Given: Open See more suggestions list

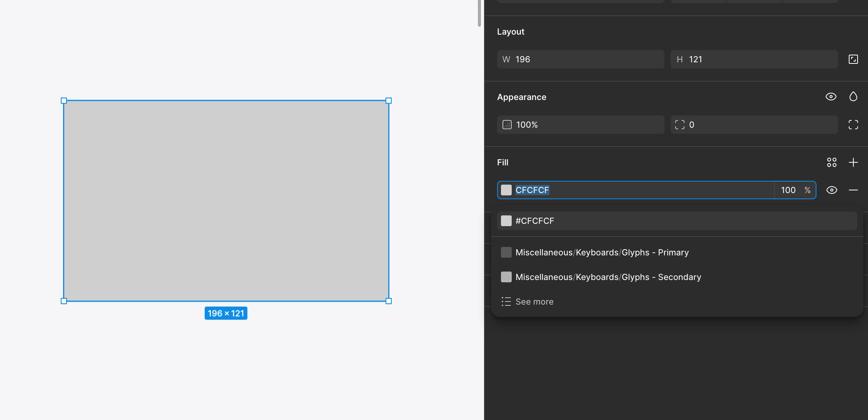Looking at the screenshot, I should [x=534, y=302].
